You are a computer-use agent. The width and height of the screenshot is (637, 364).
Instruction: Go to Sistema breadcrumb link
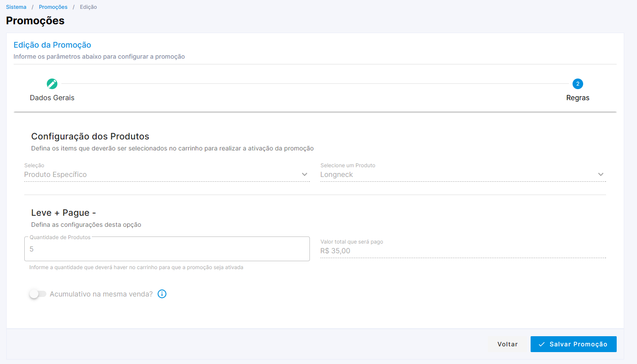16,7
